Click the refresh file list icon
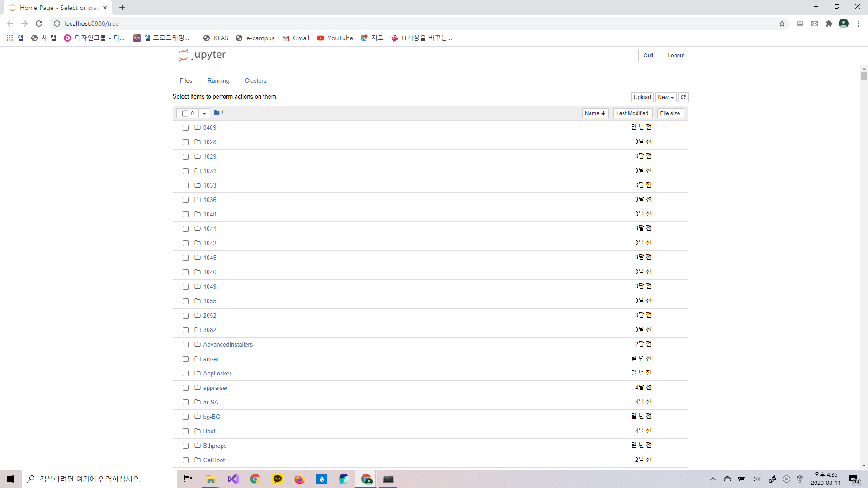Image resolution: width=868 pixels, height=488 pixels. [683, 97]
